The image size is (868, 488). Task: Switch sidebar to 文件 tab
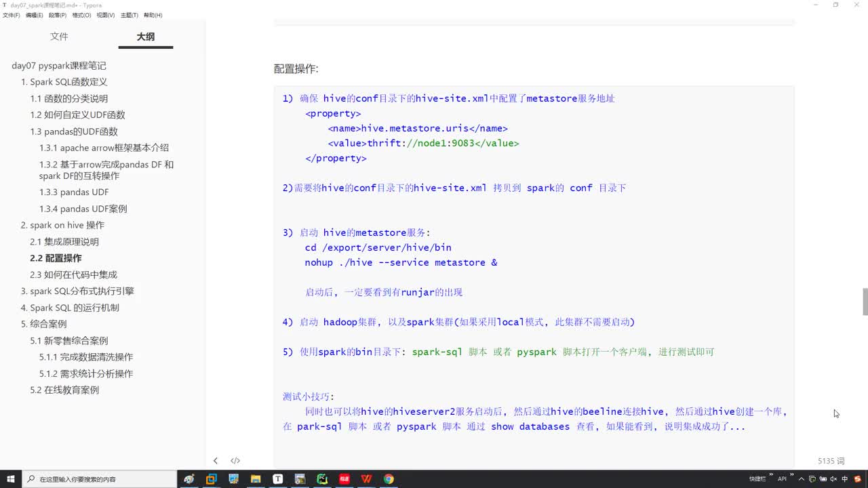(59, 37)
